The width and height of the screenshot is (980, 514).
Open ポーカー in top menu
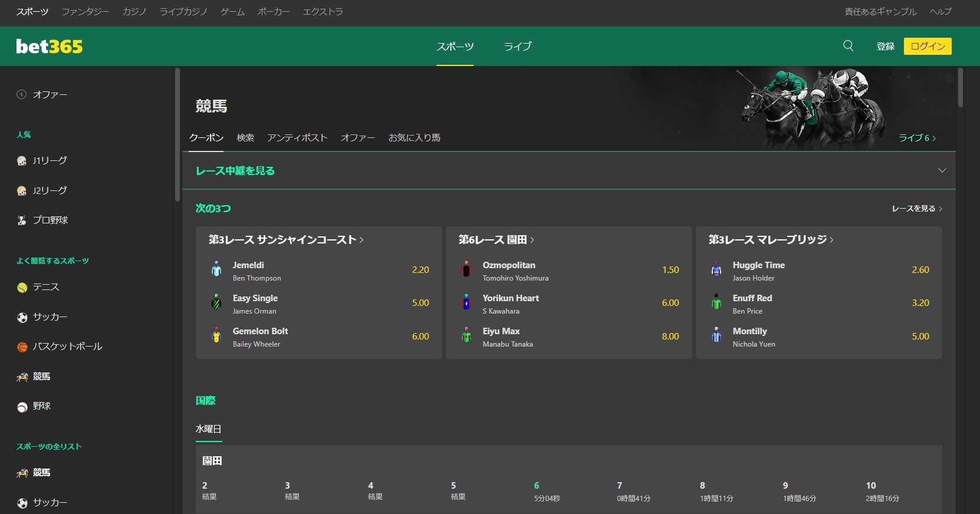274,12
